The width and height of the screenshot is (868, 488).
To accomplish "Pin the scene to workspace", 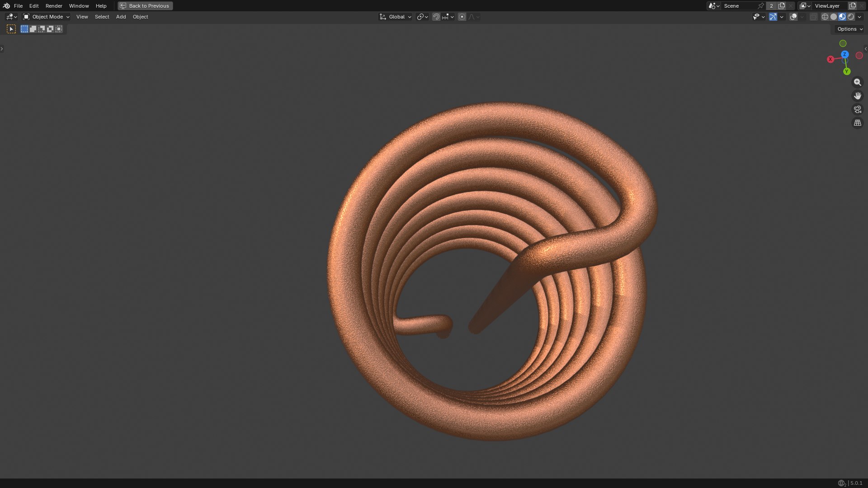I will coord(761,6).
